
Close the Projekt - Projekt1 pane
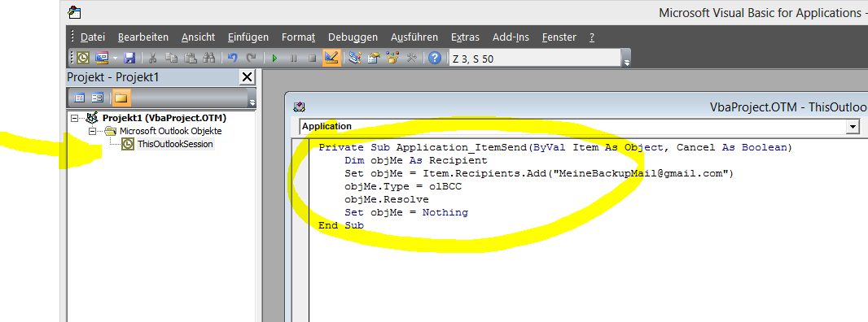pos(247,77)
